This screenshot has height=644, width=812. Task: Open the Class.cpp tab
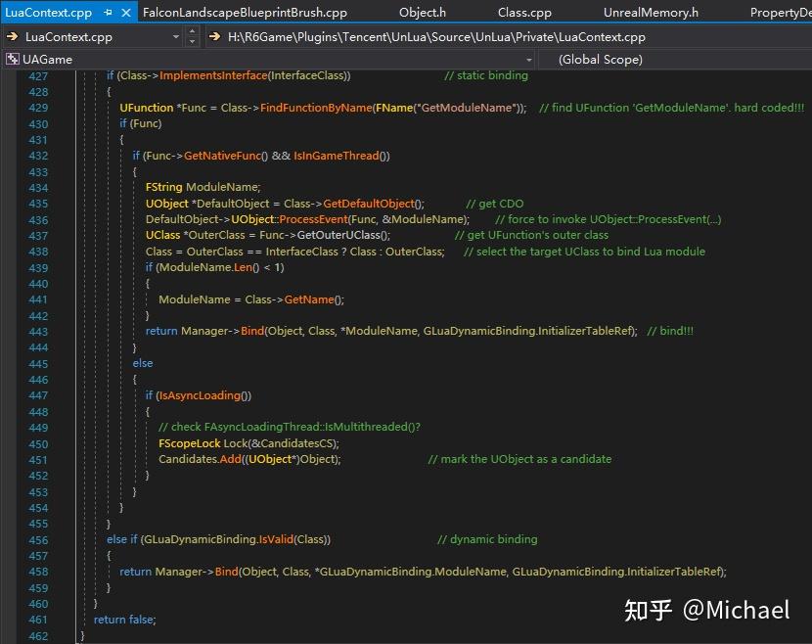[x=524, y=13]
